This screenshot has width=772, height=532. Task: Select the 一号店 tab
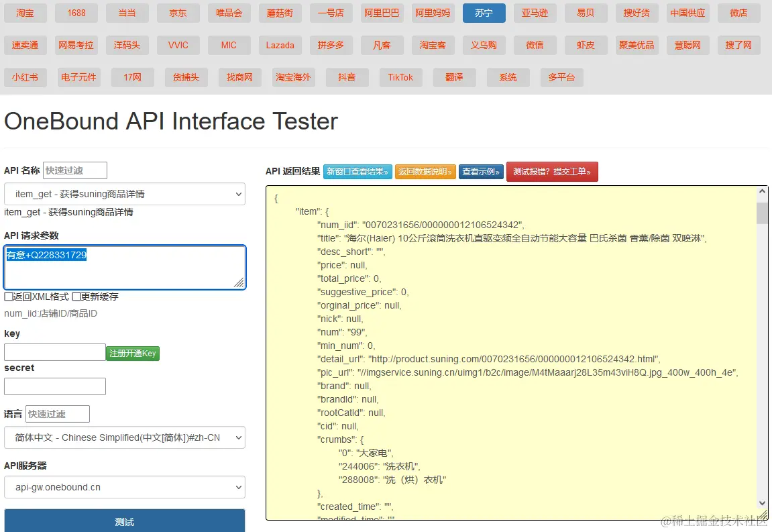click(331, 13)
